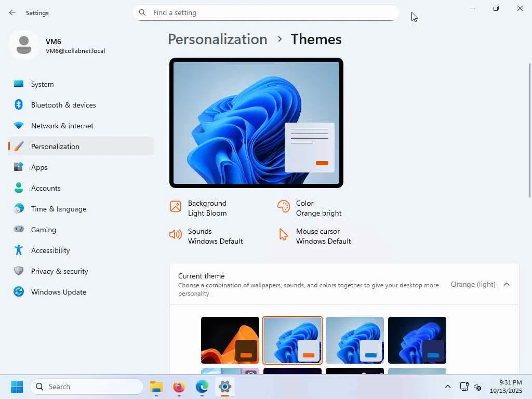
Task: Select Apps in the sidebar
Action: coord(81,167)
